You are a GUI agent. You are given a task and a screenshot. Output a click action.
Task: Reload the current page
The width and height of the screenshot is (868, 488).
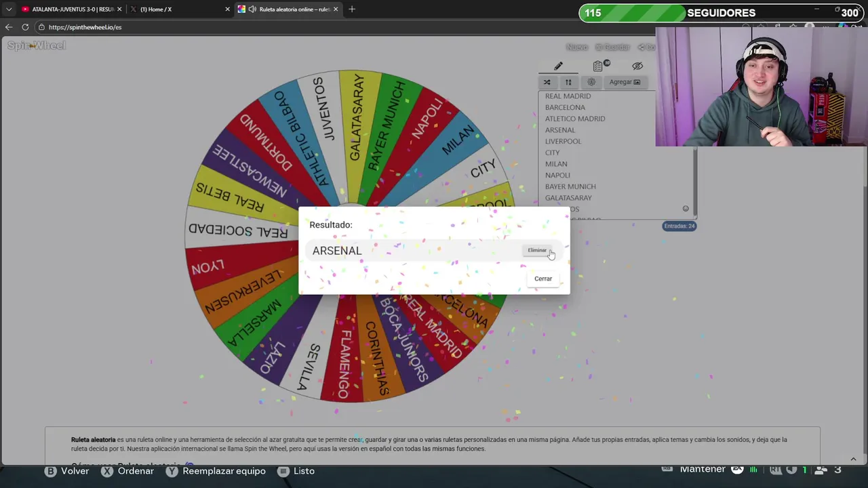click(x=25, y=27)
